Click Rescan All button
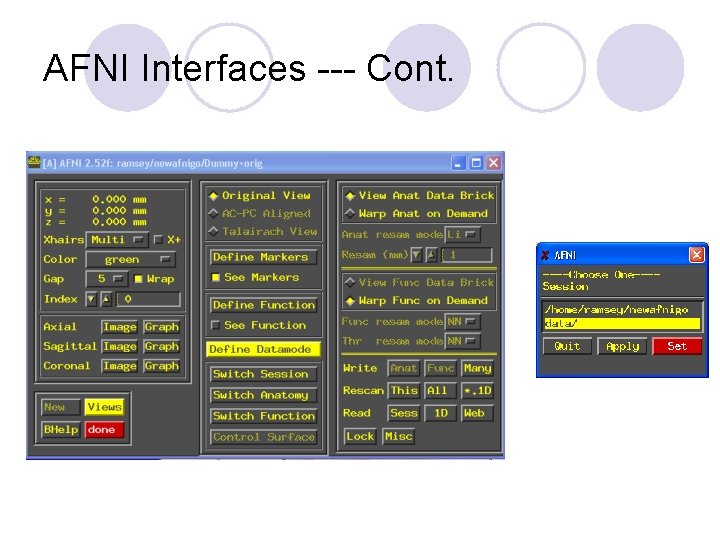Viewport: 720px width, 540px height. coord(440,391)
